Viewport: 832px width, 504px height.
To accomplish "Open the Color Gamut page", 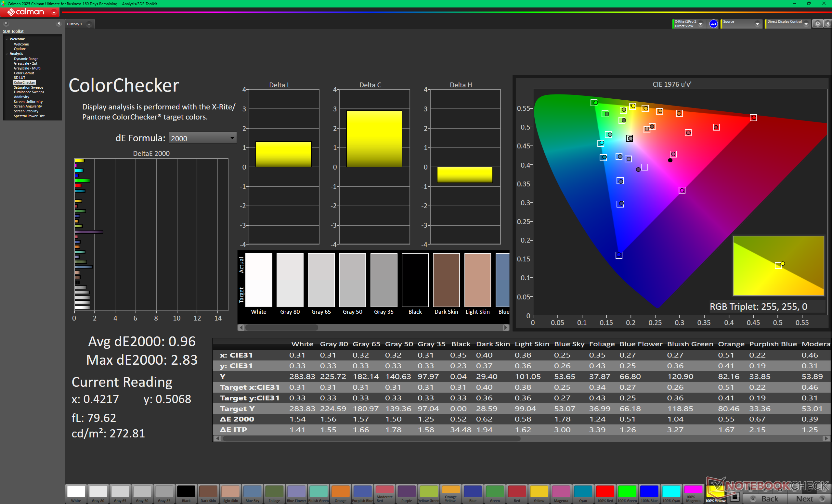I will [x=24, y=73].
